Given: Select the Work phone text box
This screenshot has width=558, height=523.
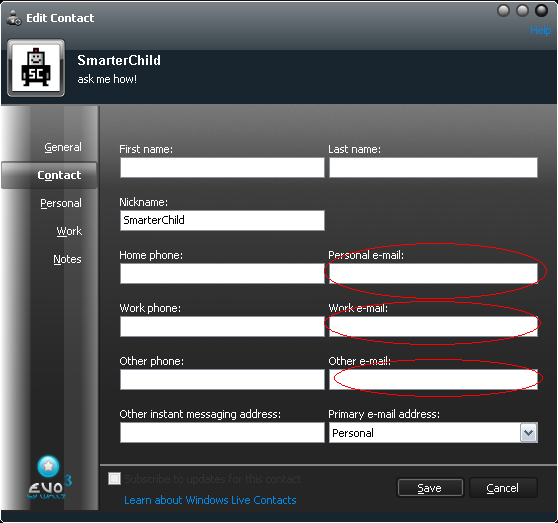Looking at the screenshot, I should [222, 326].
